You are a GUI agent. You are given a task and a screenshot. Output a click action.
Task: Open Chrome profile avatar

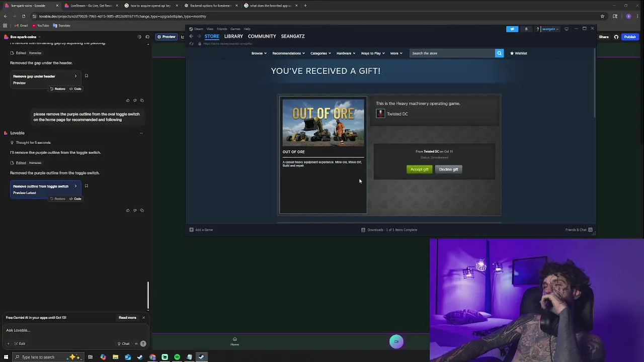point(628,16)
